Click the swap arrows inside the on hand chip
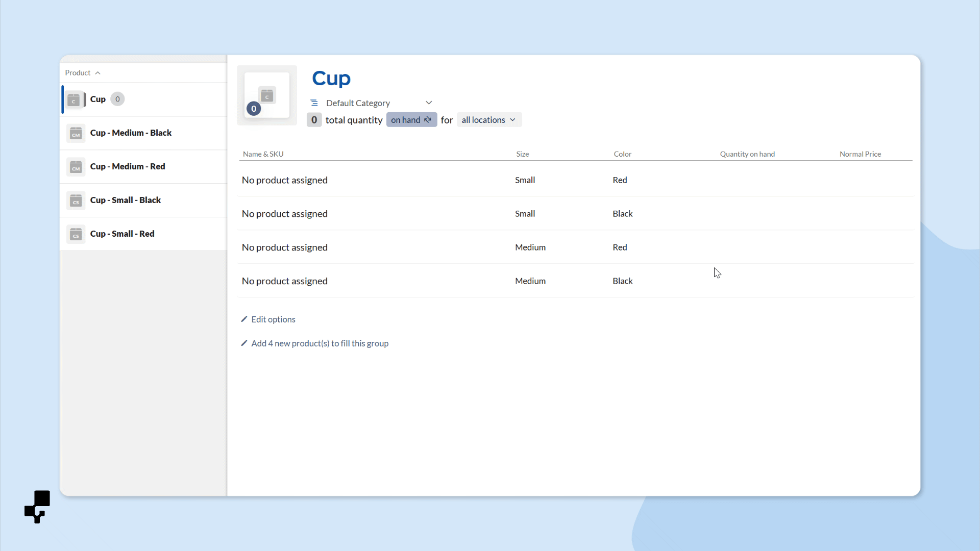The width and height of the screenshot is (980, 551). [x=428, y=119]
